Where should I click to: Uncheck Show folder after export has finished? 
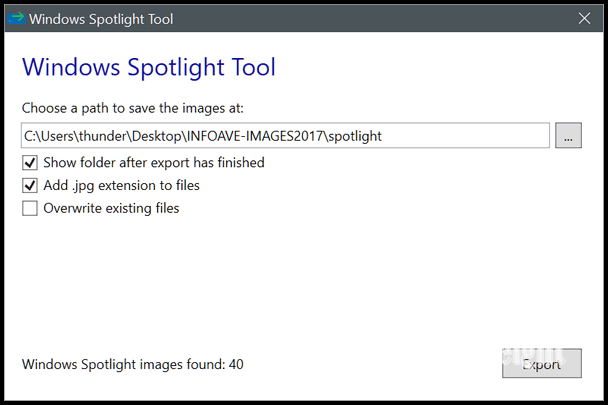coord(30,163)
